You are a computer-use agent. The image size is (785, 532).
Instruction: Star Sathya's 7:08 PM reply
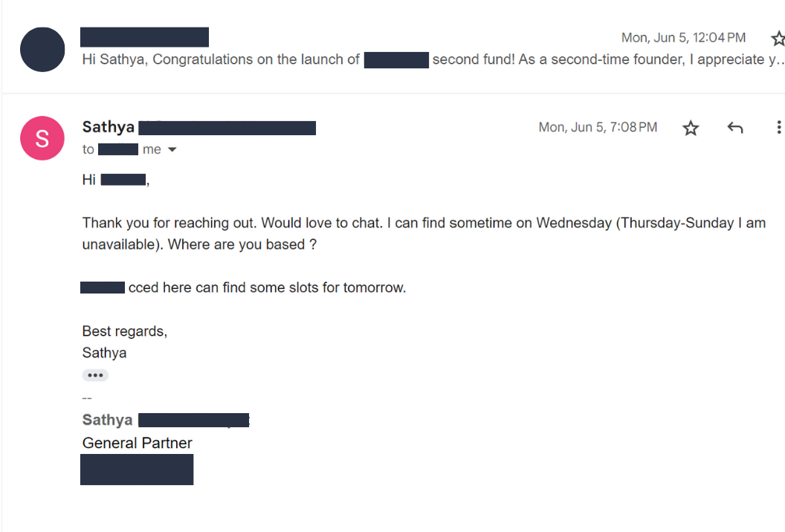(x=691, y=128)
